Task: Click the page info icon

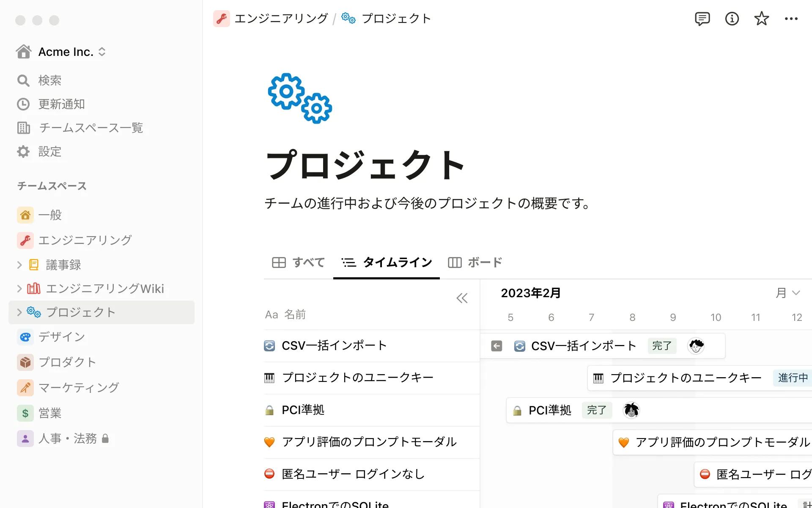Action: pos(732,19)
